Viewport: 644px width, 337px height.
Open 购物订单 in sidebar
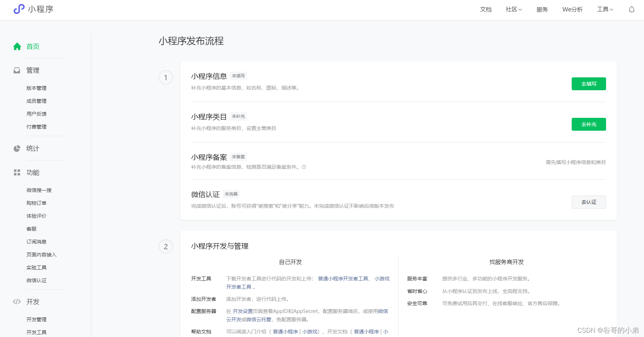point(37,203)
